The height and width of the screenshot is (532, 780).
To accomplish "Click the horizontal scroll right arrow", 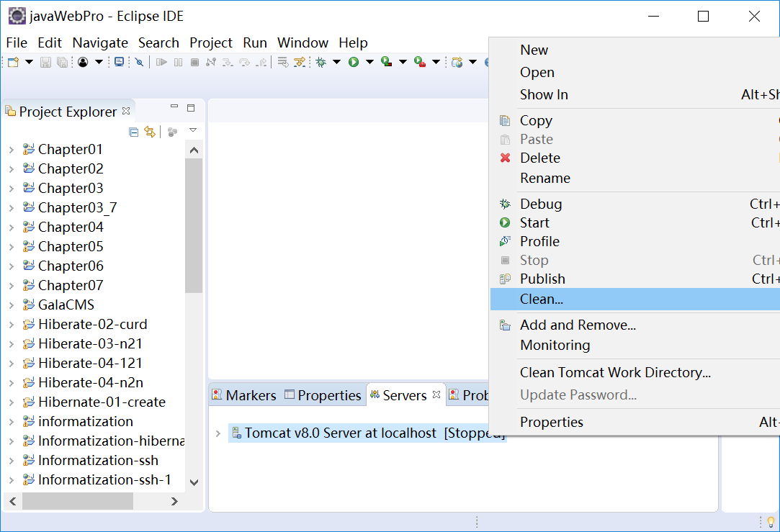I will coord(174,501).
